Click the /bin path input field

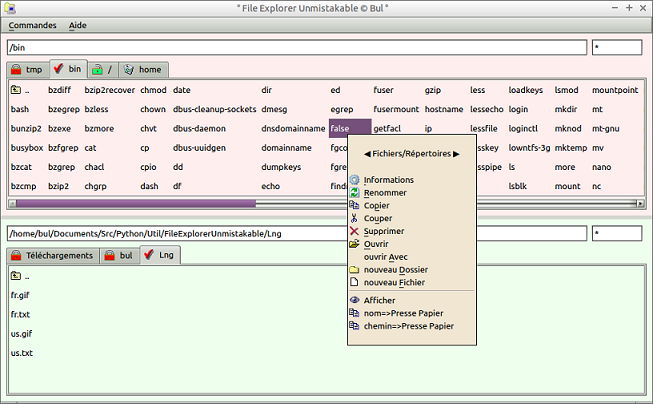(297, 47)
